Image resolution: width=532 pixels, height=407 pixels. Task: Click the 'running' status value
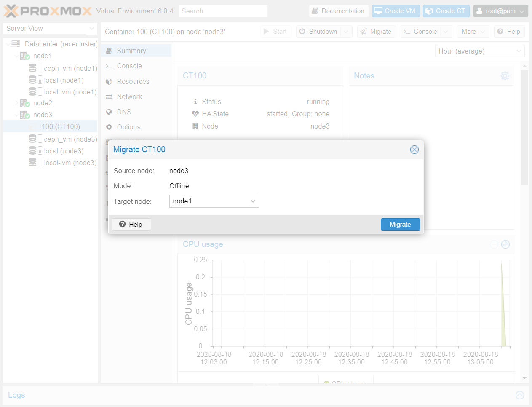pyautogui.click(x=318, y=102)
